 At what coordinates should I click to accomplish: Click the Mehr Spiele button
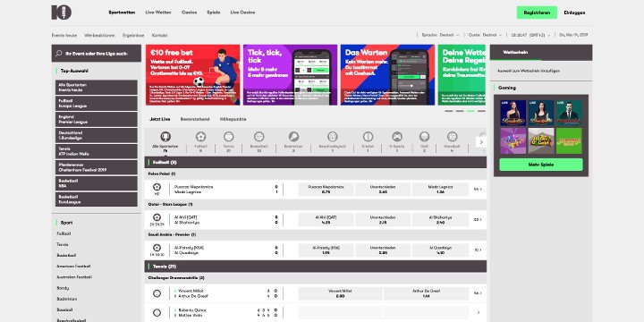click(541, 165)
